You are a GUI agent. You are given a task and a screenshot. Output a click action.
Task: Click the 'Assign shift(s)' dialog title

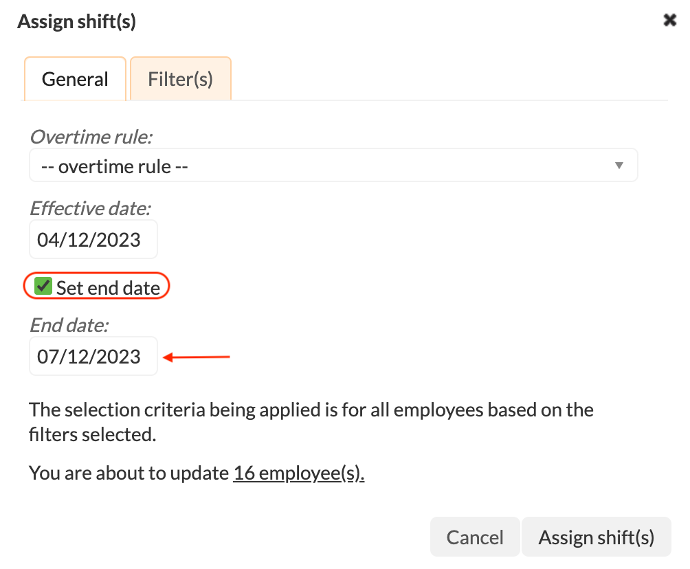77,21
